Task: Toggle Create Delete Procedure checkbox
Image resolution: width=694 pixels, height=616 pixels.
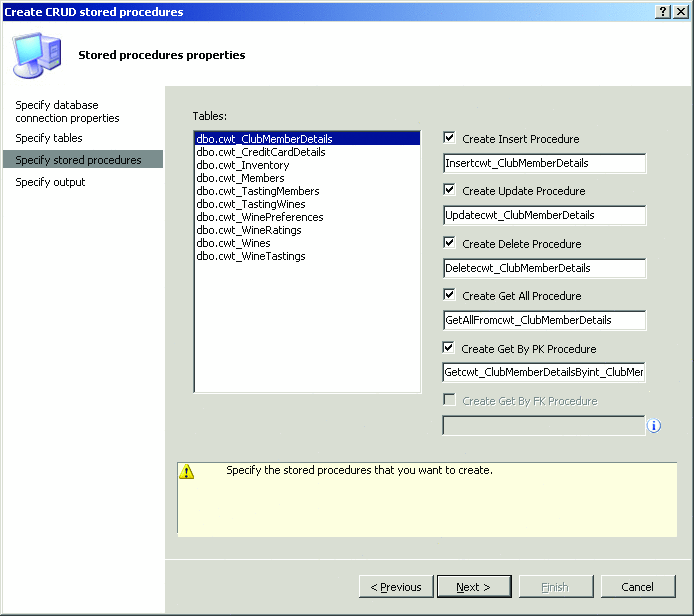Action: [449, 243]
